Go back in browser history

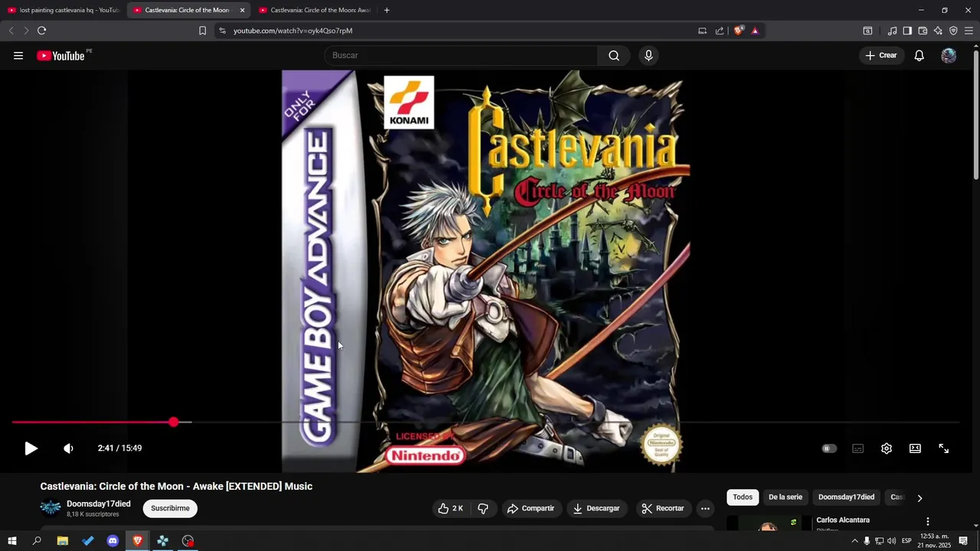(x=11, y=31)
